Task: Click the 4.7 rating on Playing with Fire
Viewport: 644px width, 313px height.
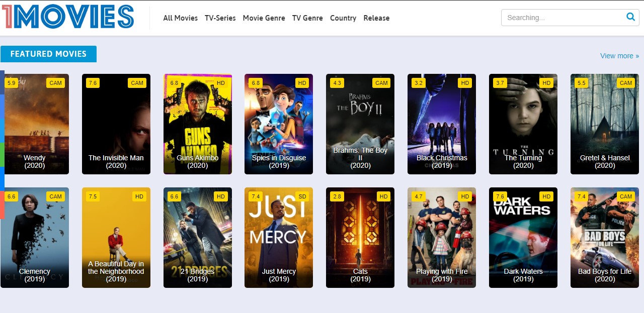Action: 419,196
